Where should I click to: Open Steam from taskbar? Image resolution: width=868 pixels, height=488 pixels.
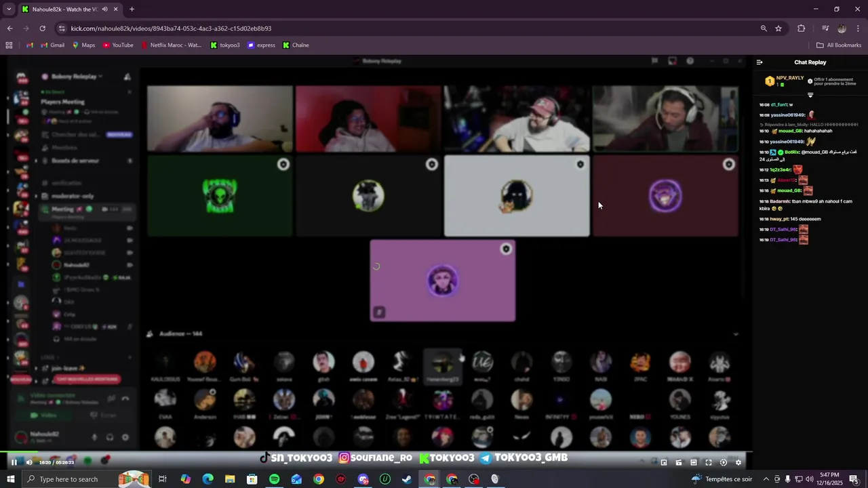[x=407, y=479]
